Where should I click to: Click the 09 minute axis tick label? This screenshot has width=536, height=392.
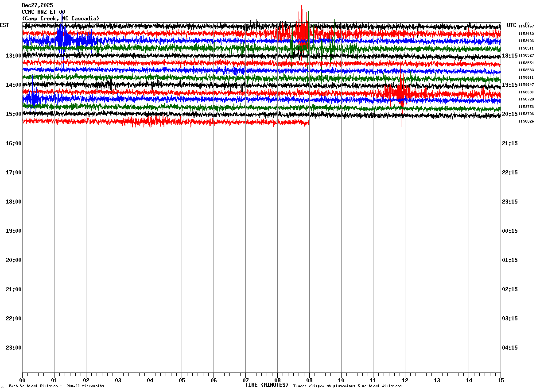click(309, 380)
